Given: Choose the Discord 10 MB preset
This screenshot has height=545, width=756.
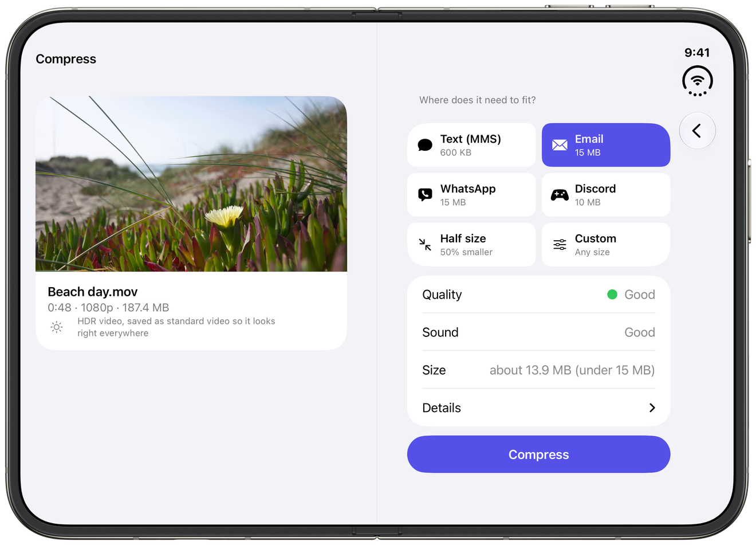Looking at the screenshot, I should [x=606, y=195].
